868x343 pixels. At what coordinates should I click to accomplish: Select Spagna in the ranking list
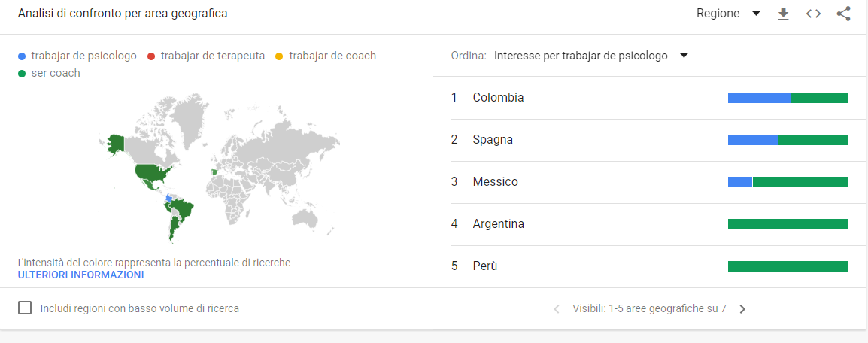coord(493,140)
